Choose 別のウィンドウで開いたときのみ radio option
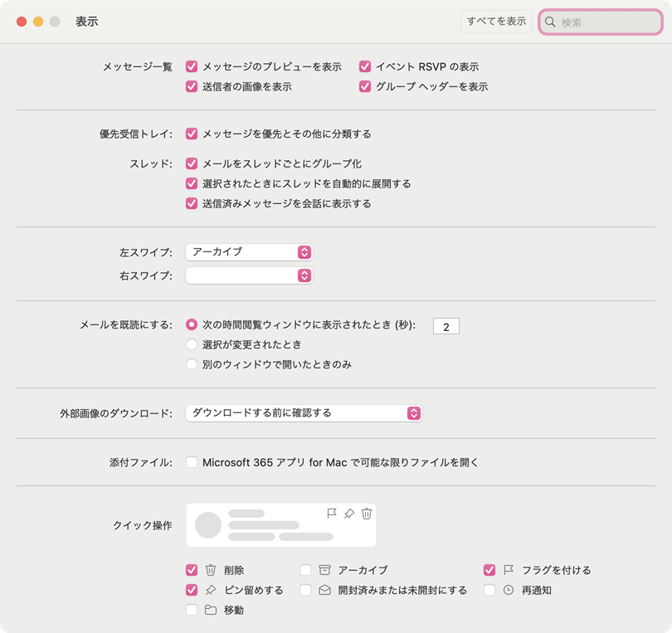Screen dimensions: 672x633 [192, 364]
